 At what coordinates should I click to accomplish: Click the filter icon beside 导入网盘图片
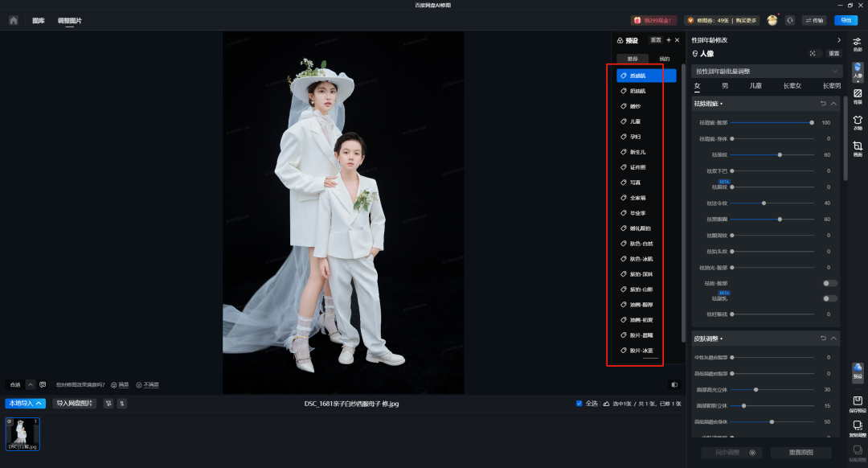point(108,403)
